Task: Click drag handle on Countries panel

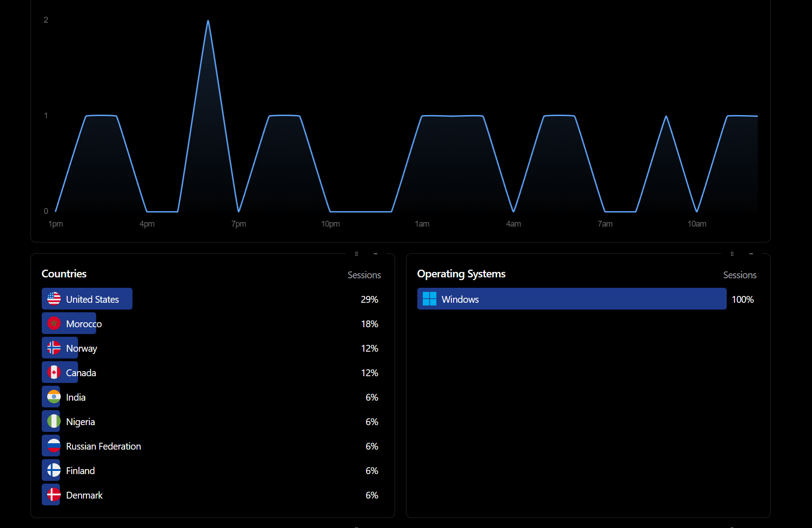Action: (357, 254)
